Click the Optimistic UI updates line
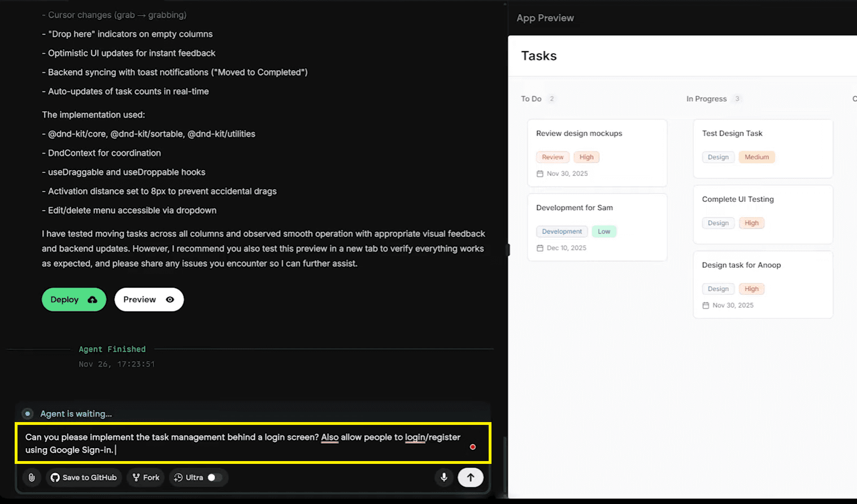 (x=129, y=53)
